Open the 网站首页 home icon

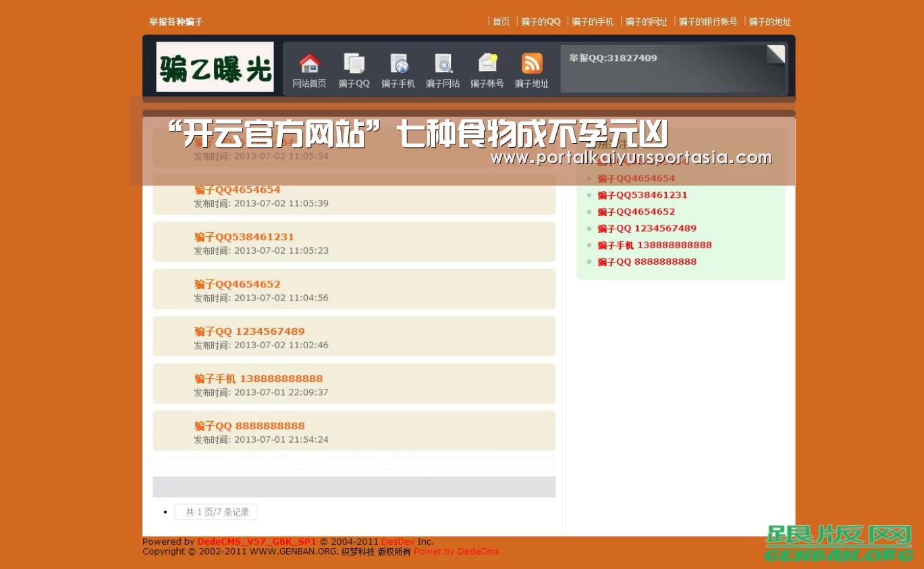point(309,63)
